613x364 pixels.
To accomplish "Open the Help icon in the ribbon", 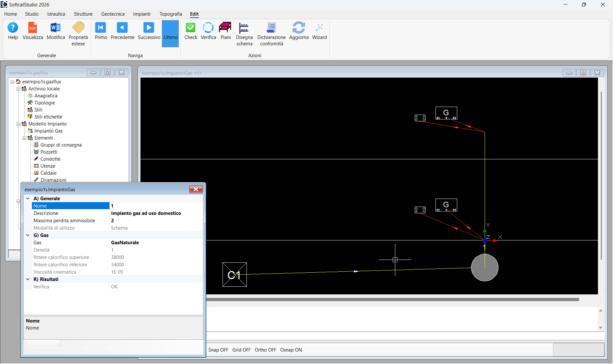I will point(13,31).
